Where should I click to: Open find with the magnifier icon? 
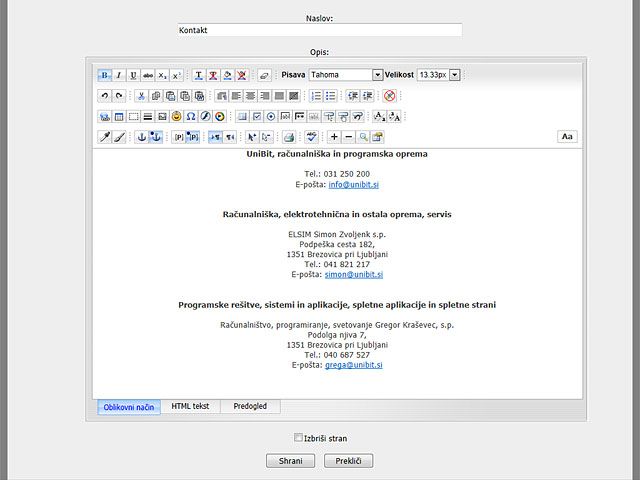coord(363,137)
